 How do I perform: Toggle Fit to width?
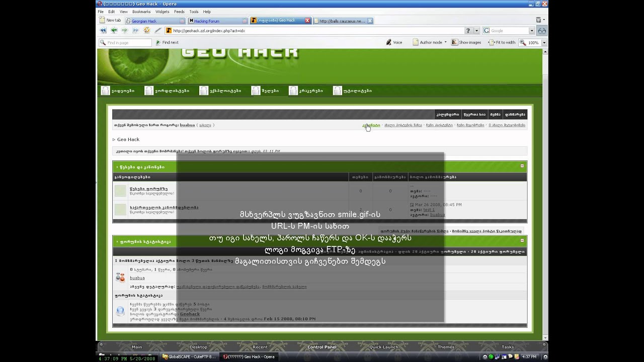pyautogui.click(x=502, y=43)
